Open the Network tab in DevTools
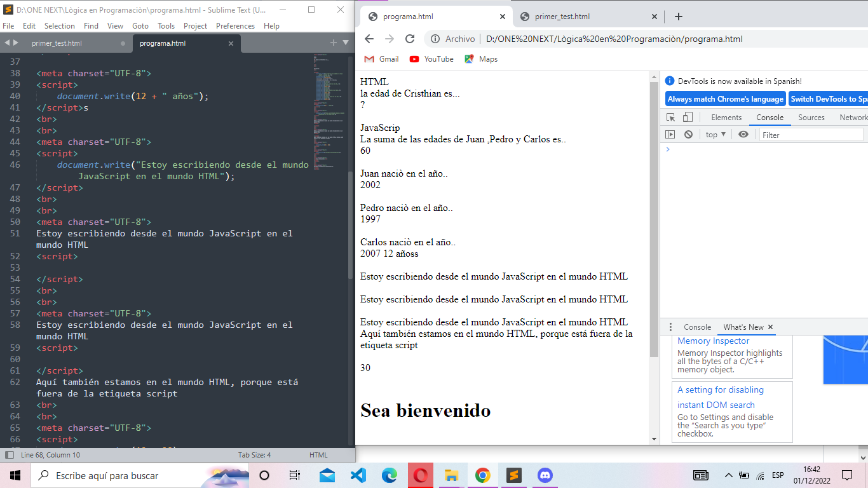 [853, 118]
